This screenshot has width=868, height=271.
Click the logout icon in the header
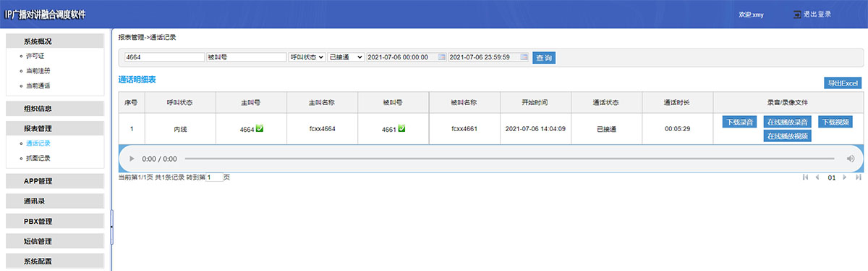click(798, 14)
